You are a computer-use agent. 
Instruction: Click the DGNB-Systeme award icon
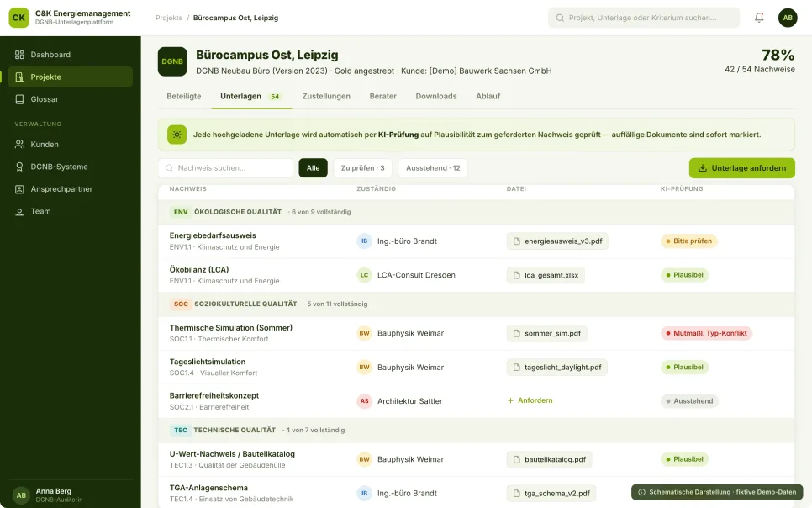point(19,167)
